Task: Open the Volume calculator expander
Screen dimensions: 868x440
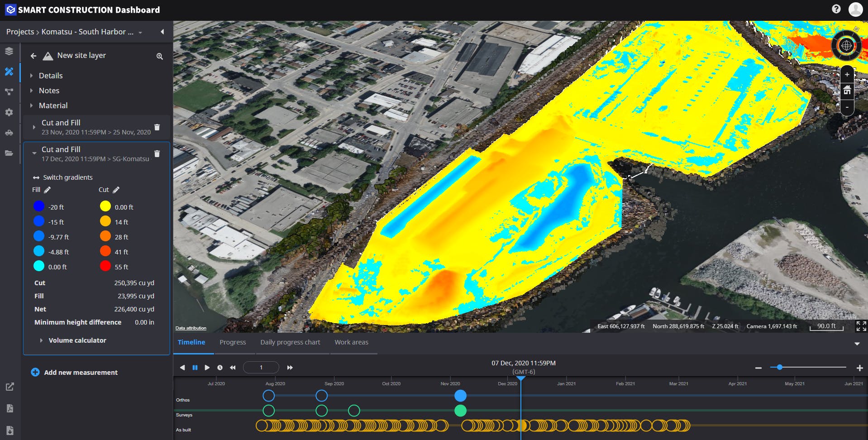Action: coord(77,340)
